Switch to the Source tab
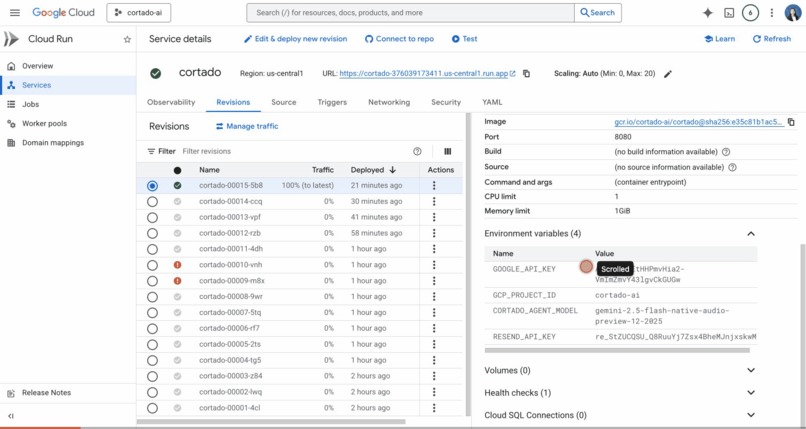806x429 pixels. (284, 102)
